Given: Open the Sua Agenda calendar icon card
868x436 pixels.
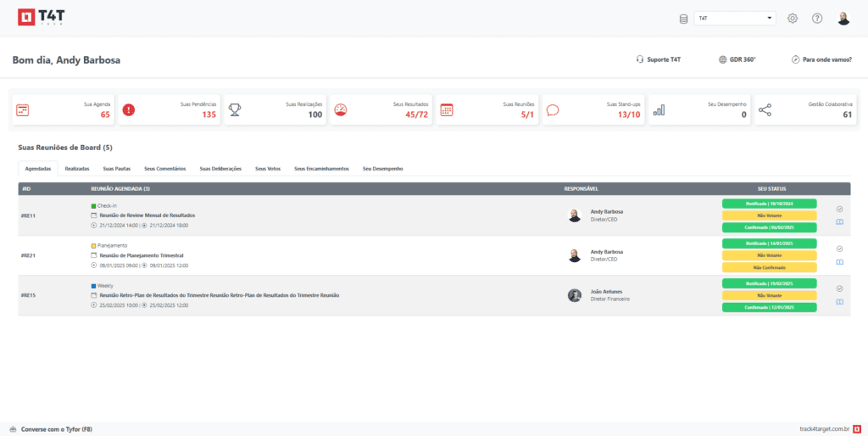Looking at the screenshot, I should [23, 109].
